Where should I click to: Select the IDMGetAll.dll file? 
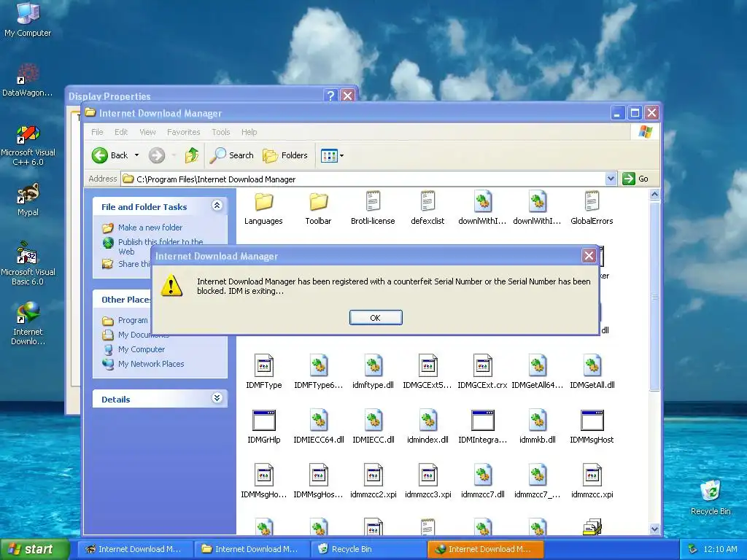click(x=592, y=373)
